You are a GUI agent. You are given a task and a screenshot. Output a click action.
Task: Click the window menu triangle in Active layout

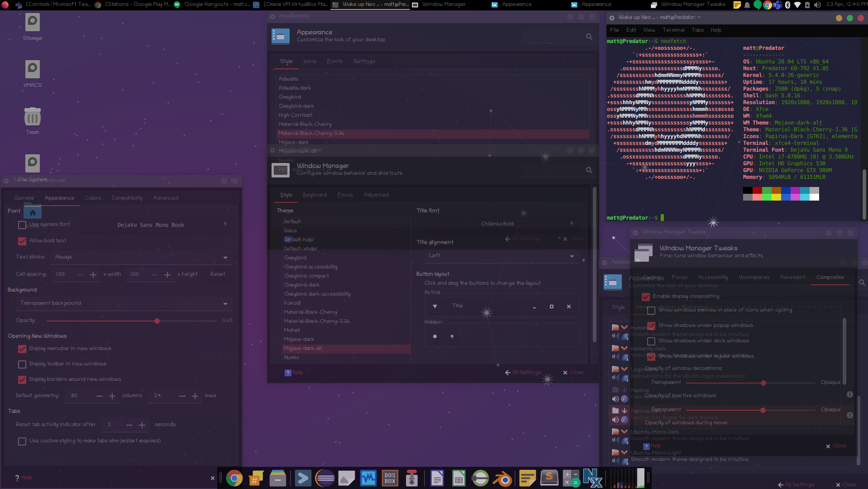[435, 307]
